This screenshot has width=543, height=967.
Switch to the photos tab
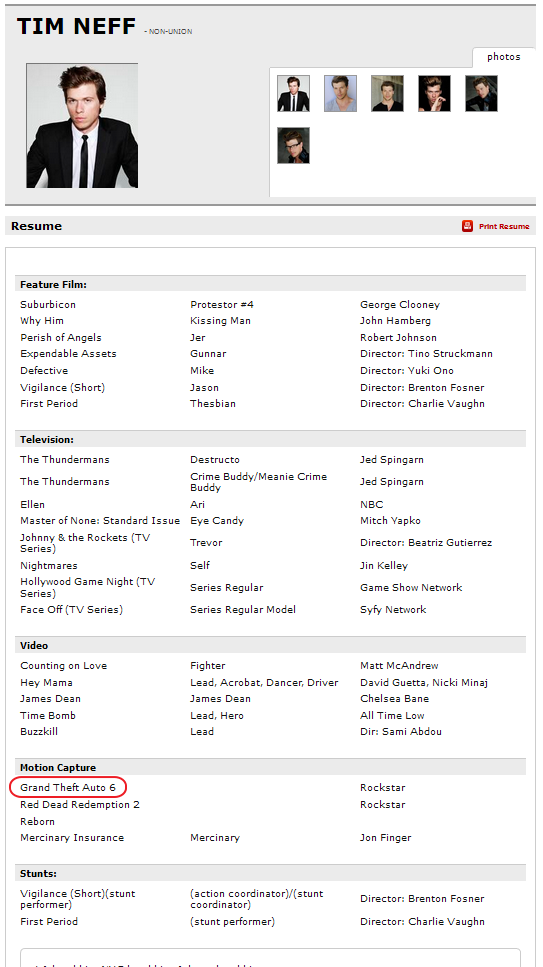(x=504, y=57)
